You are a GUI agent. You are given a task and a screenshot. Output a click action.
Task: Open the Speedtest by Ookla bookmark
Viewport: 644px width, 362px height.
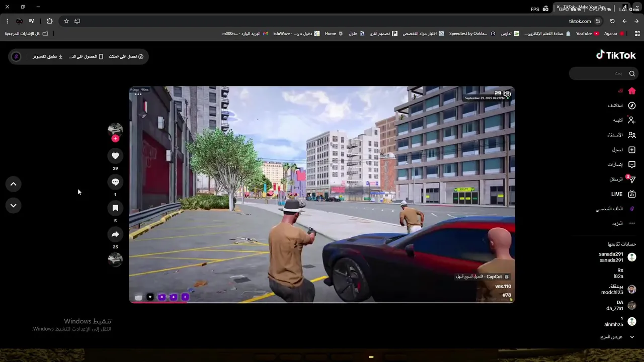[x=472, y=34]
